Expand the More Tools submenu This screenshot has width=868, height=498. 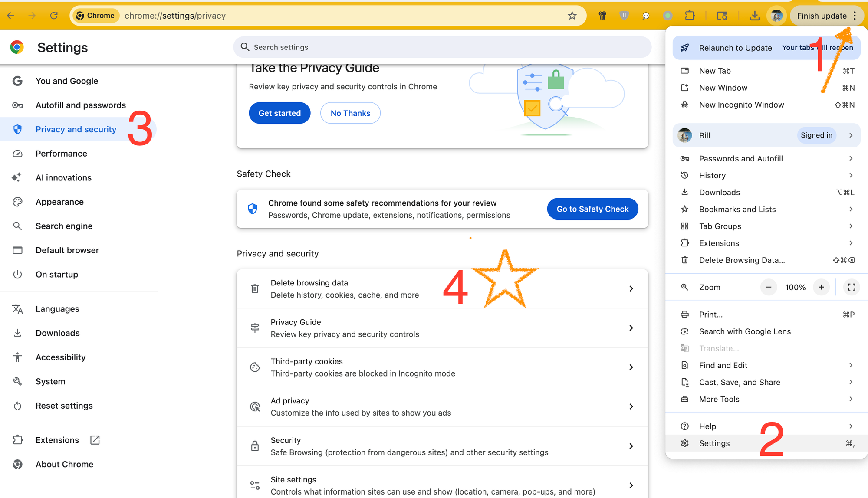coord(766,399)
